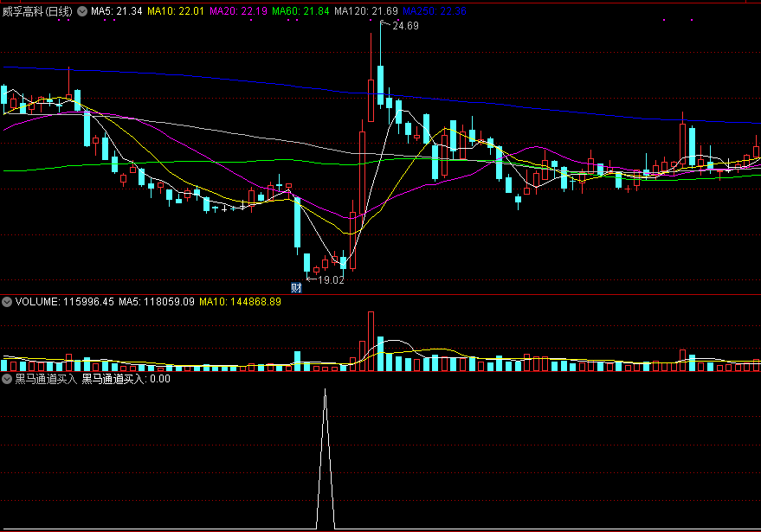This screenshot has width=761, height=532.
Task: Click the 财 marker icon below the candles
Action: click(297, 287)
